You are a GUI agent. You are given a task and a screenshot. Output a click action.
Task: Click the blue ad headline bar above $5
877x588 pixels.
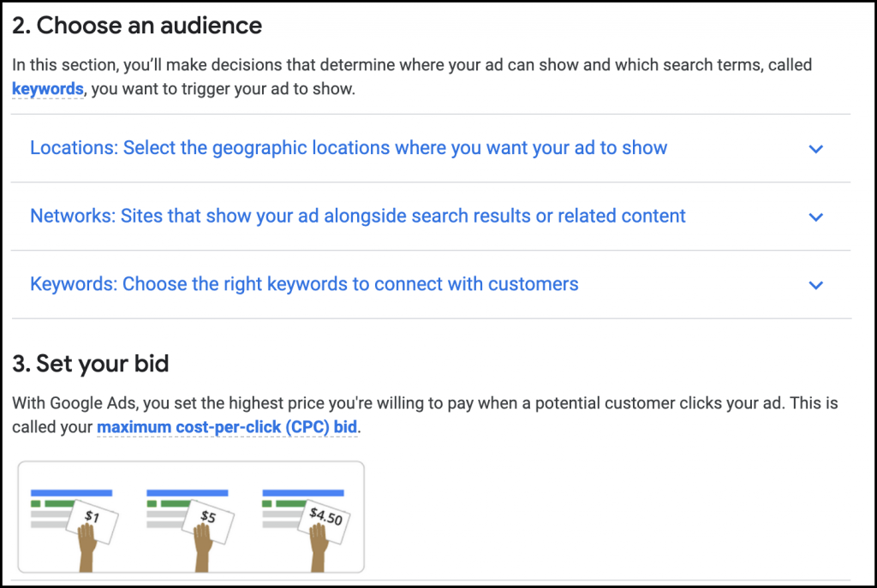188,492
